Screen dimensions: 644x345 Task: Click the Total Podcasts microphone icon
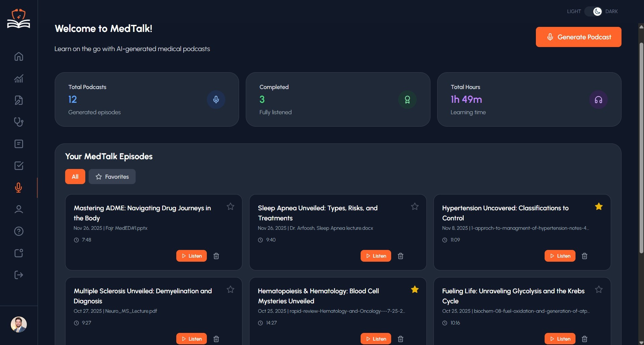[x=216, y=99]
